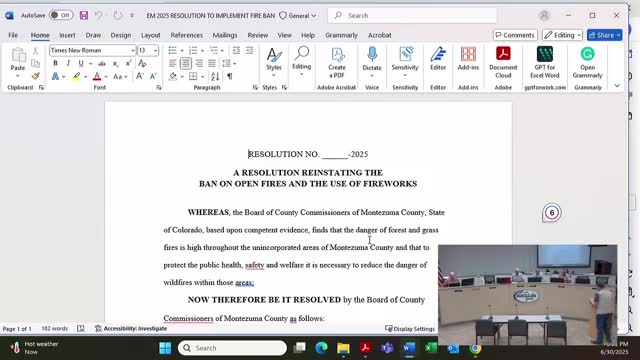Screen dimensions: 640x360
Task: Open Editing mode button near Share
Action: click(x=562, y=35)
